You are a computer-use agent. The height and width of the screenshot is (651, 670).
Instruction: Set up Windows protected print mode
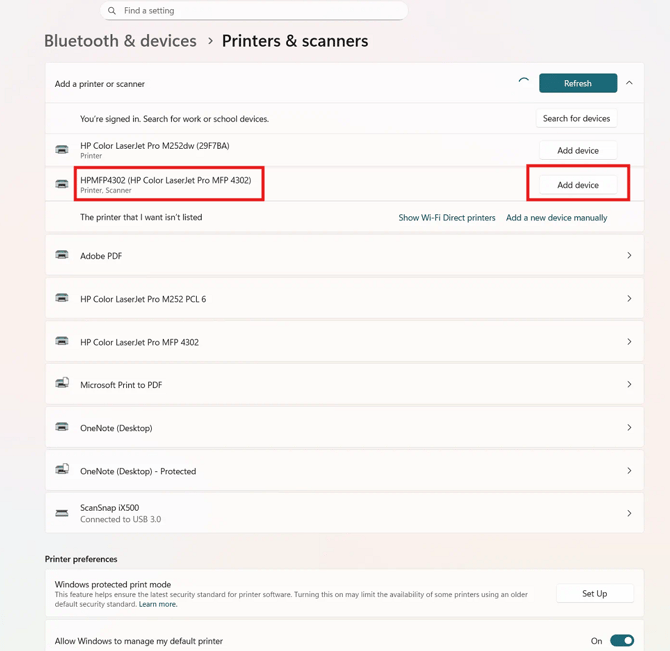pyautogui.click(x=594, y=594)
